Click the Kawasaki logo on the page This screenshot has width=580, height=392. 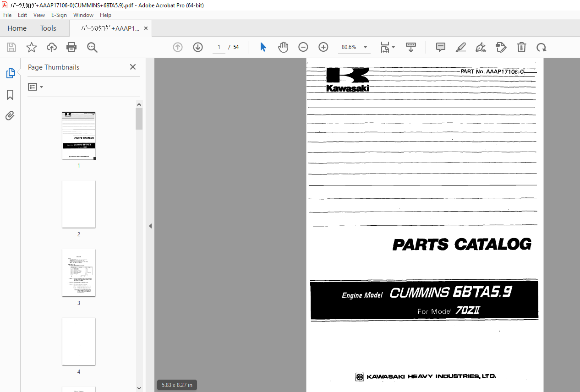(348, 80)
